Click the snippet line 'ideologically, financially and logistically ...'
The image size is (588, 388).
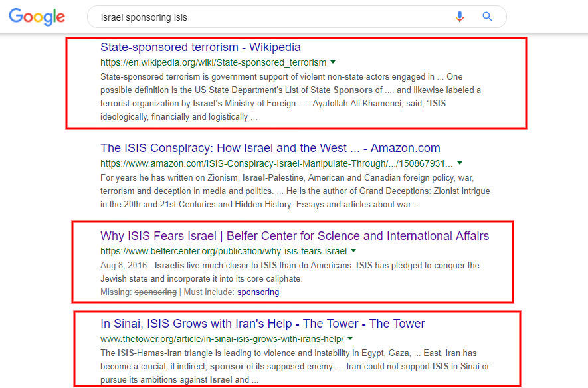(x=179, y=116)
